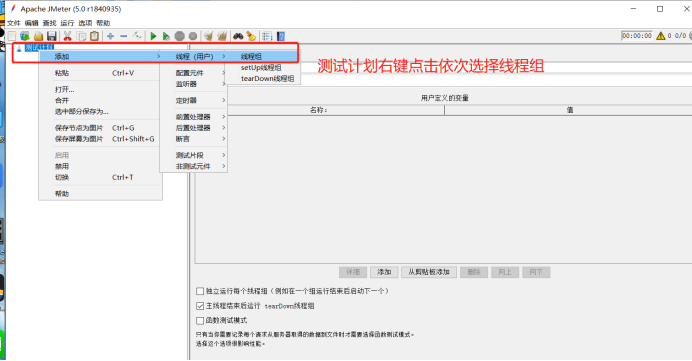
Task: Click the Clear All double broom icon
Action: click(222, 36)
